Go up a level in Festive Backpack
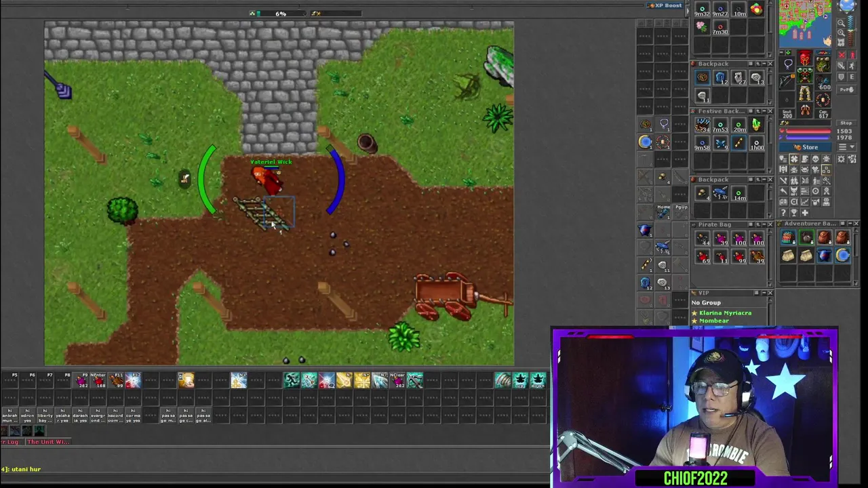The image size is (868, 488). click(x=758, y=111)
